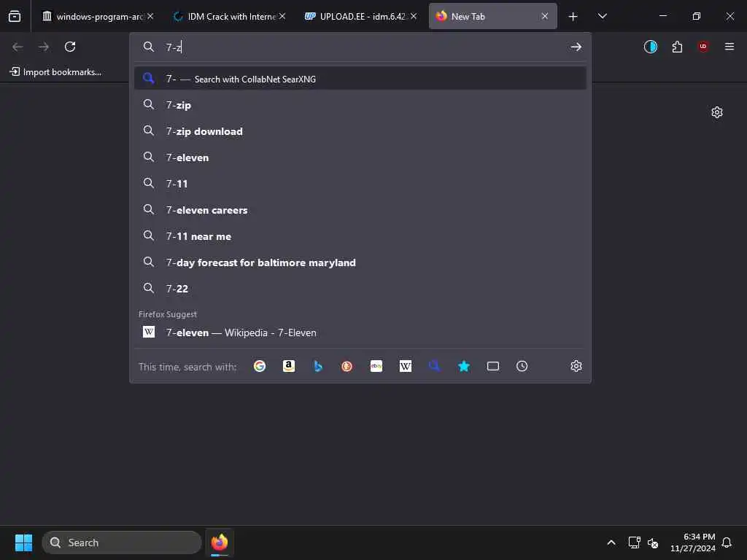Screen dimensions: 747x560
Task: Show hidden system tray icons
Action: (611, 542)
